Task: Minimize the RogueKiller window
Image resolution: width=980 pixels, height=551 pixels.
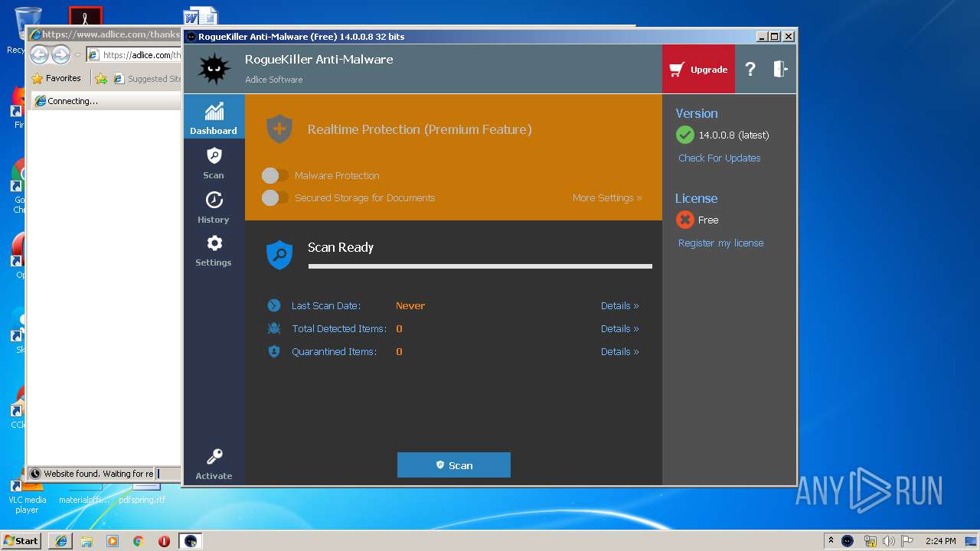Action: [x=762, y=36]
